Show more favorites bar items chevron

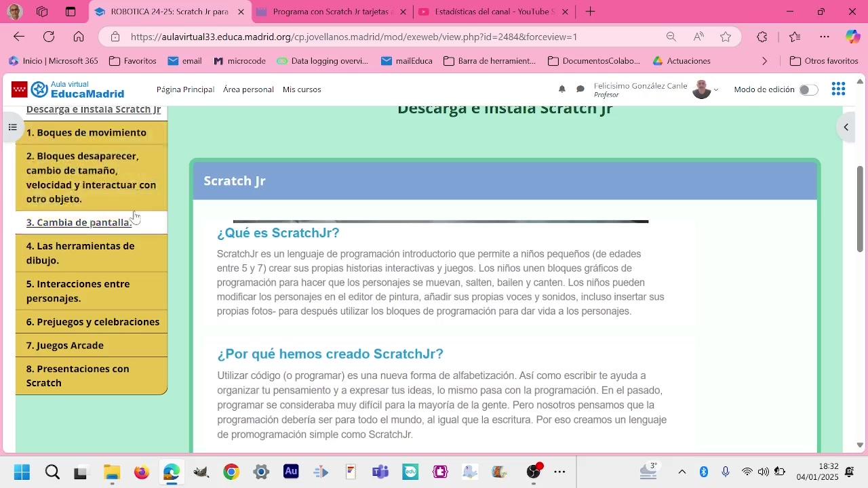tap(765, 61)
